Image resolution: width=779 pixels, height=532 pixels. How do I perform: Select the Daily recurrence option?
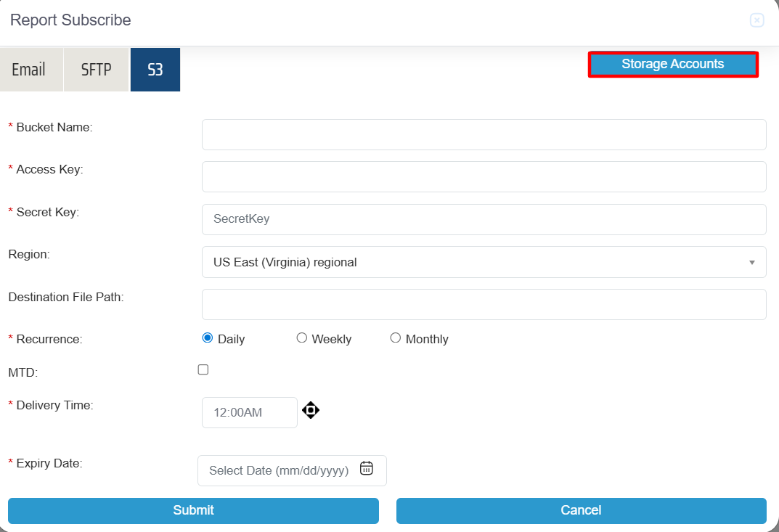208,337
